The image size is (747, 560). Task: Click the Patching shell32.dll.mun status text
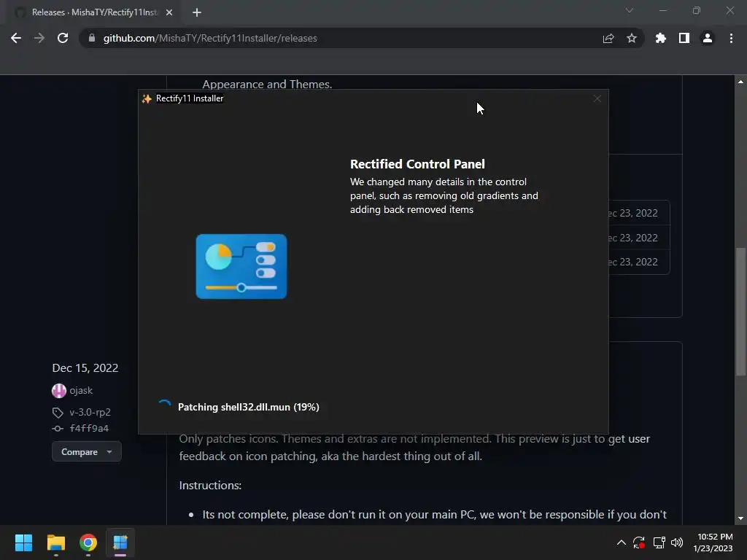[249, 407]
